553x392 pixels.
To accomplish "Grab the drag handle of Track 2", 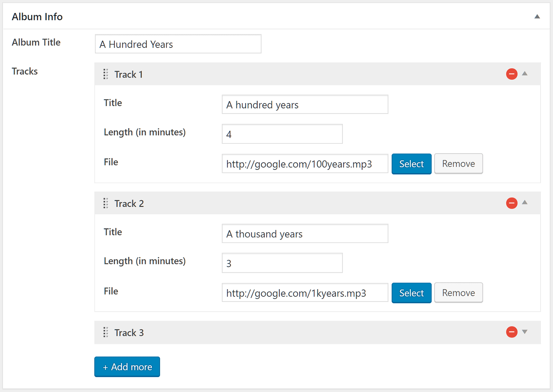I will pyautogui.click(x=106, y=203).
